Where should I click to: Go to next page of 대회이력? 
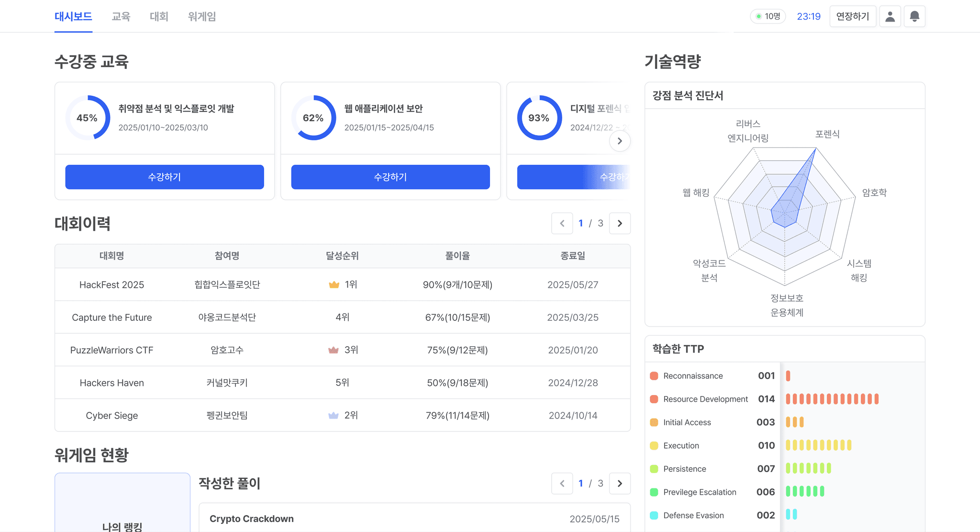tap(620, 223)
